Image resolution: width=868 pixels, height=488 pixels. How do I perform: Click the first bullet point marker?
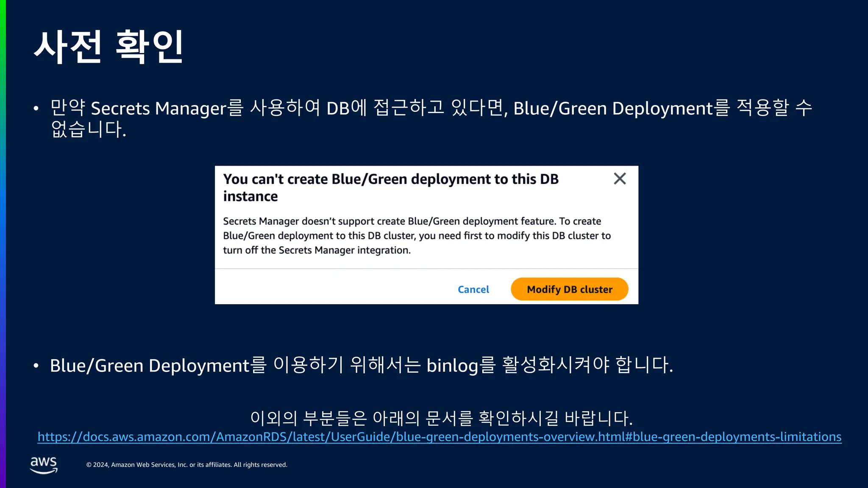click(36, 109)
